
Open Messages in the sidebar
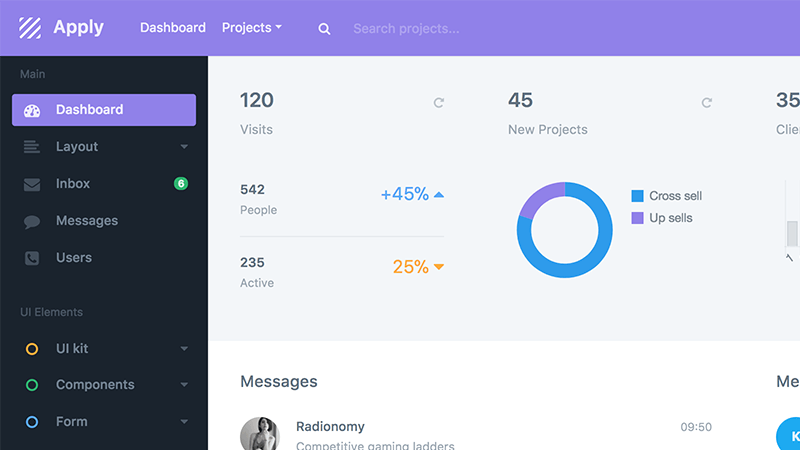[104, 220]
